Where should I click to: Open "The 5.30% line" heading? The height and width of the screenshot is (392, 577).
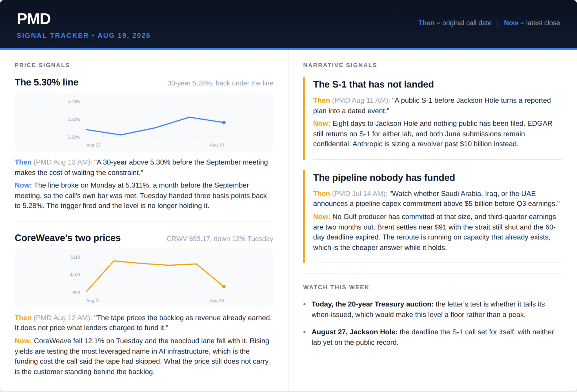[46, 82]
